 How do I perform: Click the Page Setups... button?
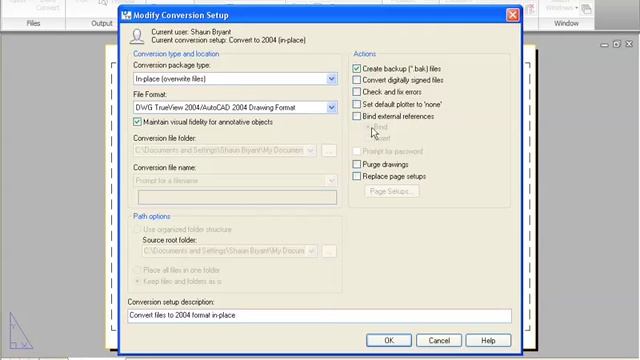click(x=391, y=191)
